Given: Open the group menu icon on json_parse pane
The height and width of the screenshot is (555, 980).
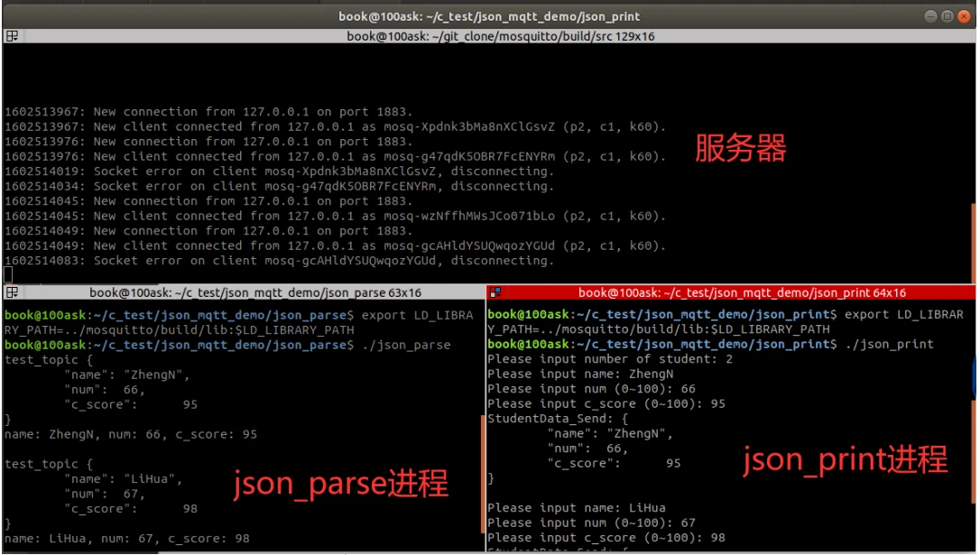Looking at the screenshot, I should point(12,292).
